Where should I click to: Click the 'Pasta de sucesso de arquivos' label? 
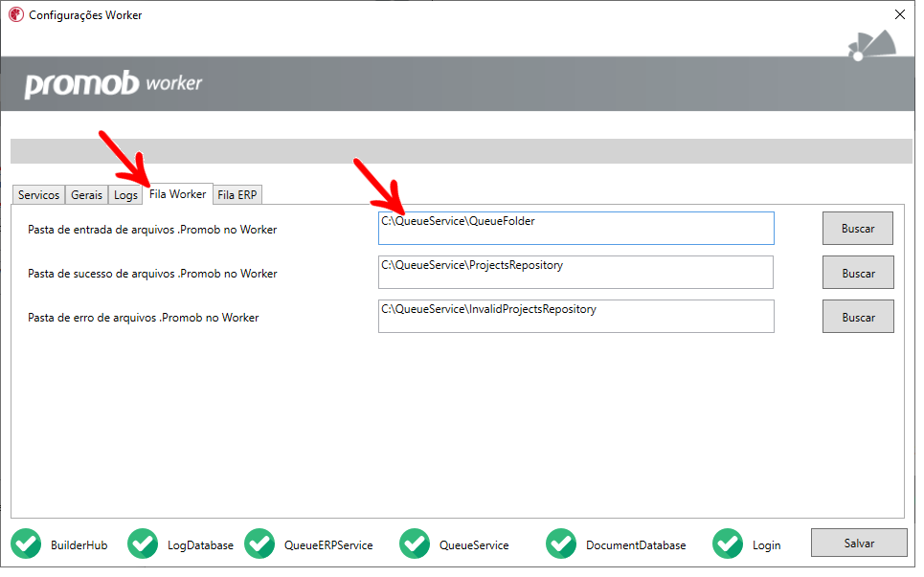coord(153,276)
